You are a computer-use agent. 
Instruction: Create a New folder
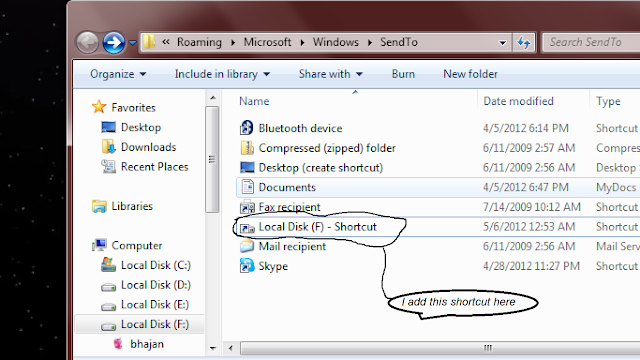[470, 74]
